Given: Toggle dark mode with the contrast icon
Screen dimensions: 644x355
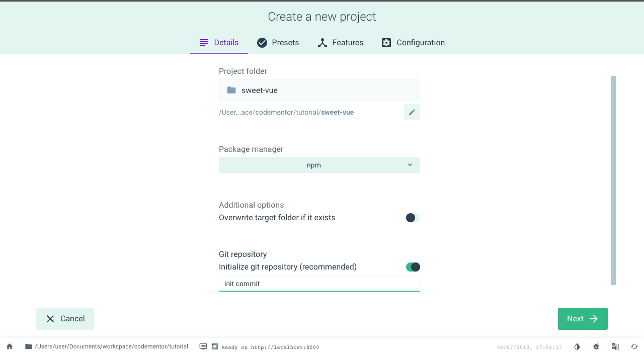Looking at the screenshot, I should pos(577,346).
